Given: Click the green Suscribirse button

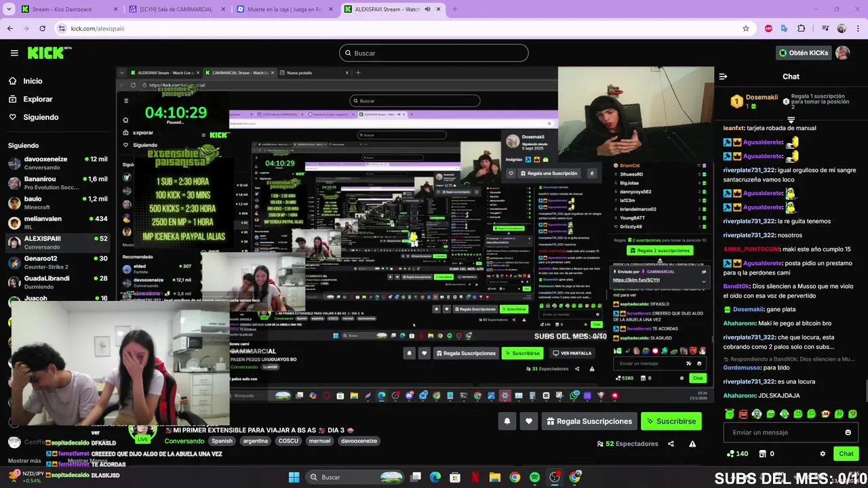Looking at the screenshot, I should click(x=671, y=421).
